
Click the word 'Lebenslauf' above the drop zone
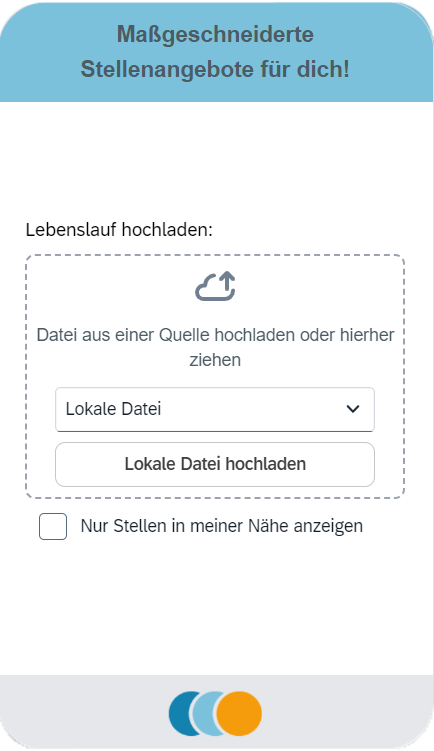[71, 230]
